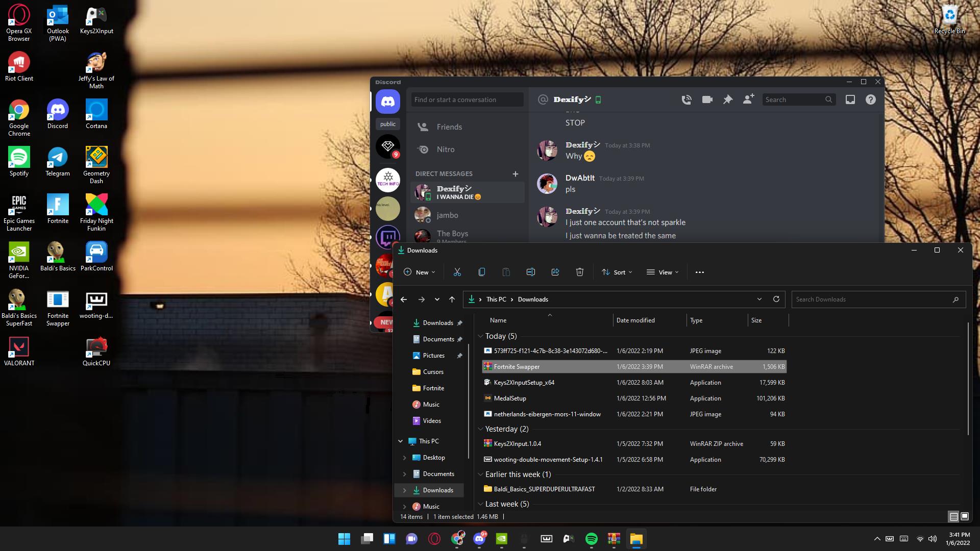This screenshot has width=980, height=551.
Task: Click the New button in Explorer
Action: [420, 272]
